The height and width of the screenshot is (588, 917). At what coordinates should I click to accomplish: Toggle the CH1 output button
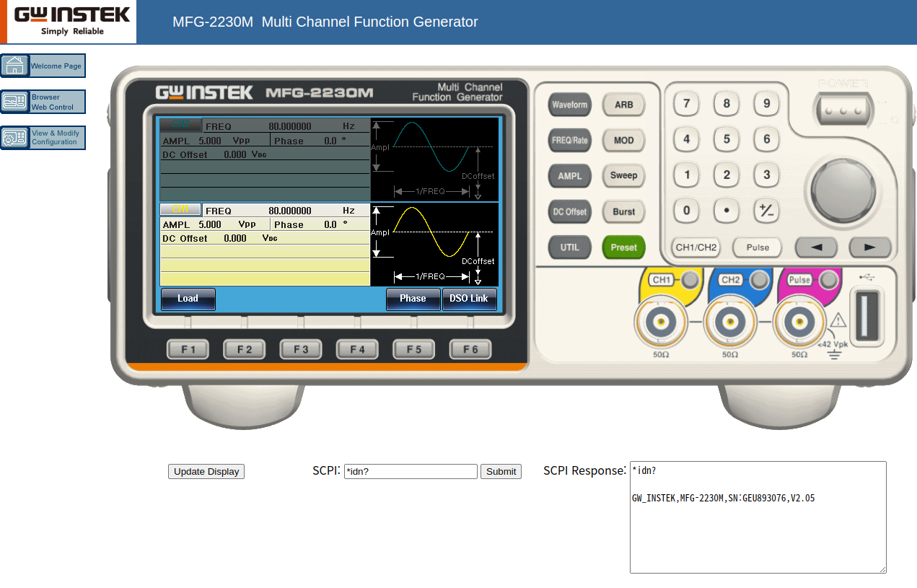click(691, 280)
